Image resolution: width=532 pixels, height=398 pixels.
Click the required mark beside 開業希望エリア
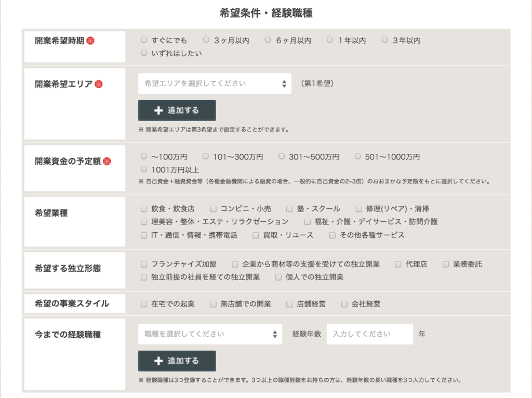click(99, 84)
